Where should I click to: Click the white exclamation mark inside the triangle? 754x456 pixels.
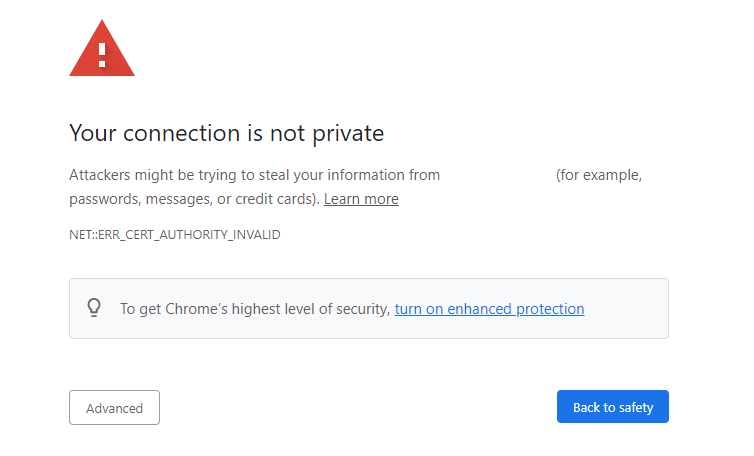[x=101, y=53]
